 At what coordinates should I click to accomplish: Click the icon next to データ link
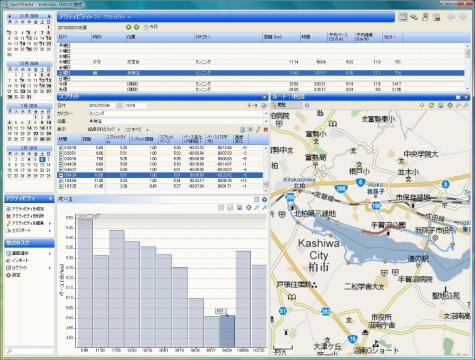click(264, 105)
